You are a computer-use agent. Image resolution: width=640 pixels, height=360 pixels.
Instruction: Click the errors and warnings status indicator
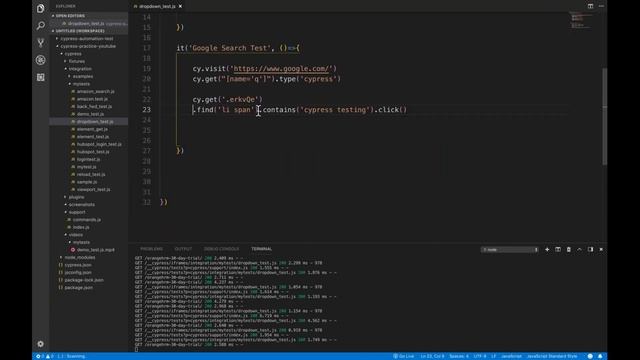(x=44, y=356)
